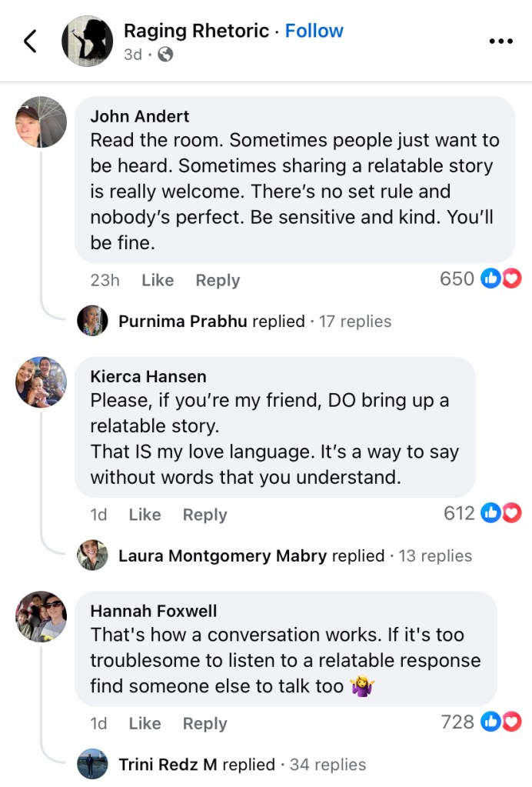Like Kierca Hansen's comment
The height and width of the screenshot is (787, 532).
145,515
